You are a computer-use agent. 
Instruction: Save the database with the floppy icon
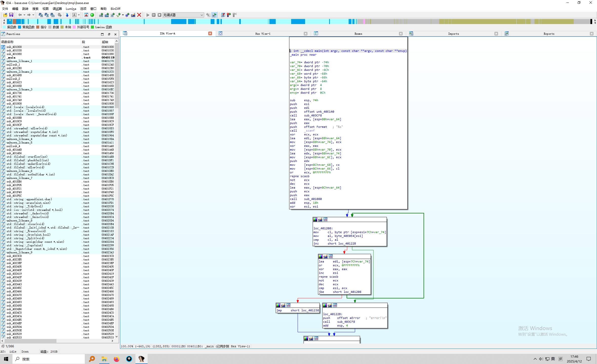(11, 15)
